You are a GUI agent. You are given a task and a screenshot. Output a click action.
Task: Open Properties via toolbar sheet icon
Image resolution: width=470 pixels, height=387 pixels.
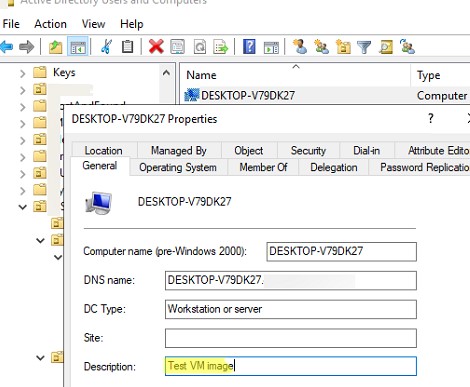click(x=177, y=47)
